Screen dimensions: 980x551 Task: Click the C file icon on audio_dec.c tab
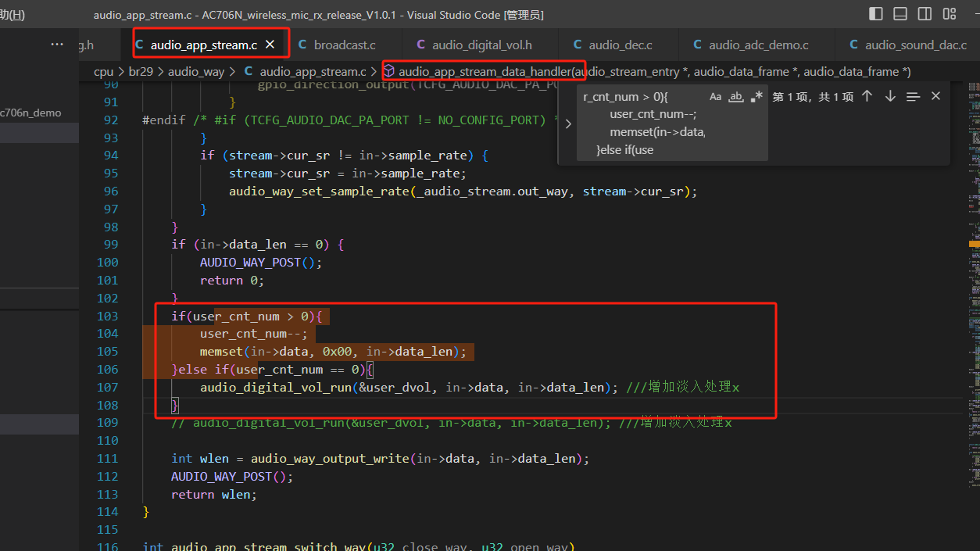coord(578,45)
